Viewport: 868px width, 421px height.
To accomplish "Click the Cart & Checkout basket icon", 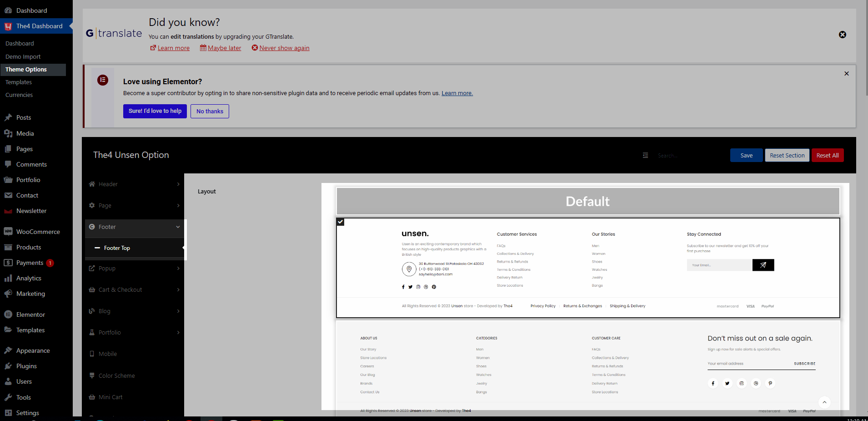I will coord(92,289).
